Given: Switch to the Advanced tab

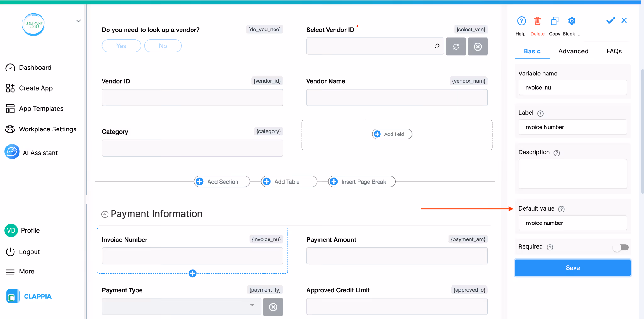Looking at the screenshot, I should [573, 51].
